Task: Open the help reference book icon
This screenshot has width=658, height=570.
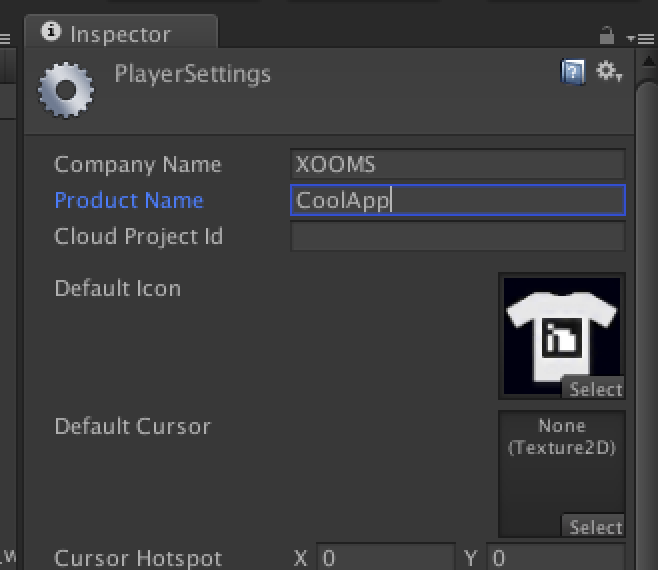Action: click(573, 72)
